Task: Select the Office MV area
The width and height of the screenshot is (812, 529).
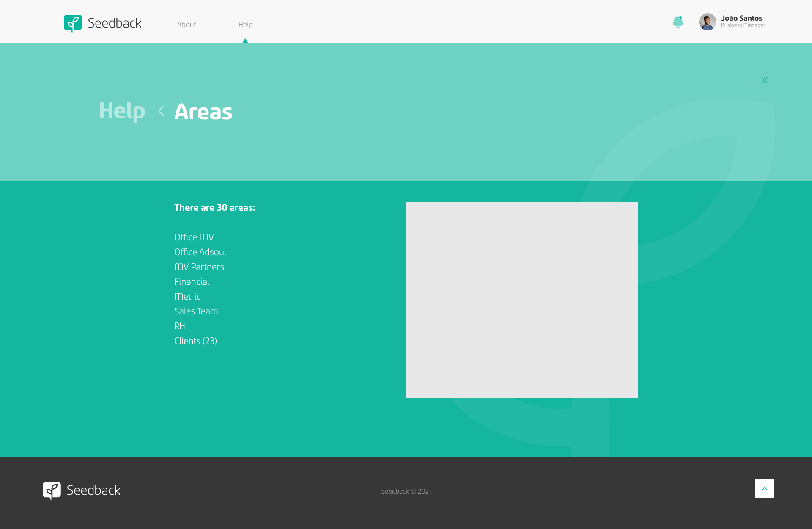Action: point(194,237)
